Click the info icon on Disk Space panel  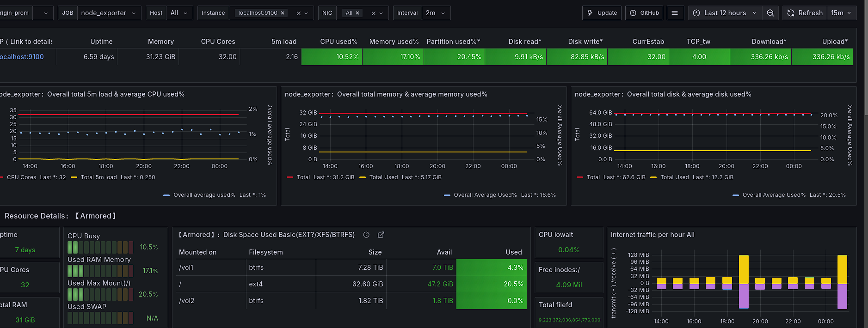pyautogui.click(x=366, y=235)
